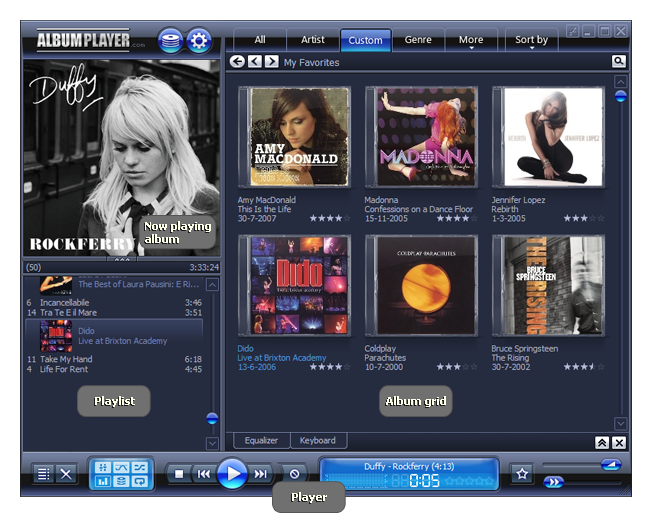
Task: Expand bottom panel with double-up arrow
Action: [x=602, y=443]
